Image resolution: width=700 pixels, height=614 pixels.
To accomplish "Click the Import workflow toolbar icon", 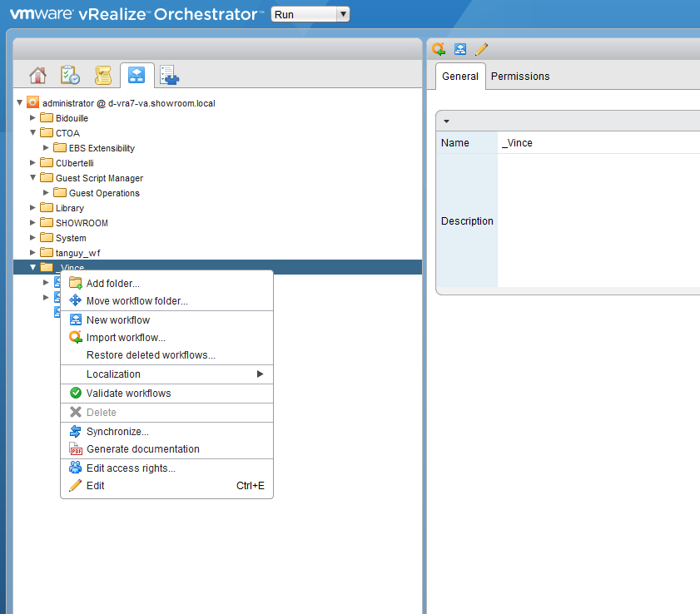I will [x=439, y=49].
